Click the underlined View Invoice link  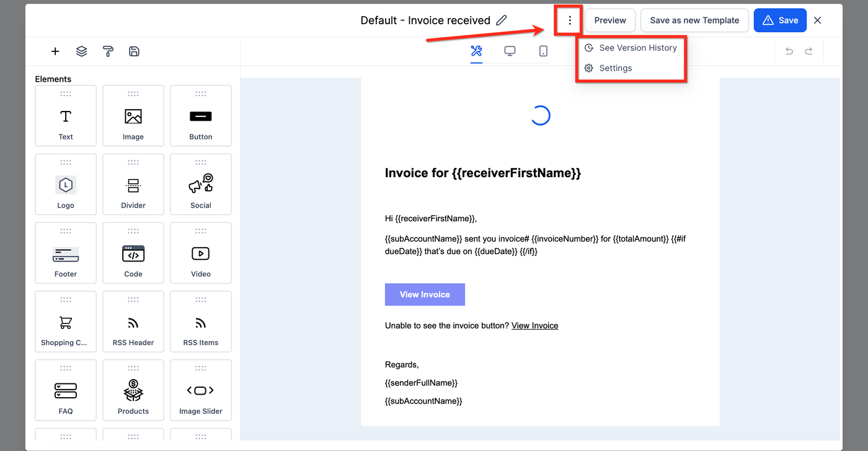pyautogui.click(x=534, y=326)
